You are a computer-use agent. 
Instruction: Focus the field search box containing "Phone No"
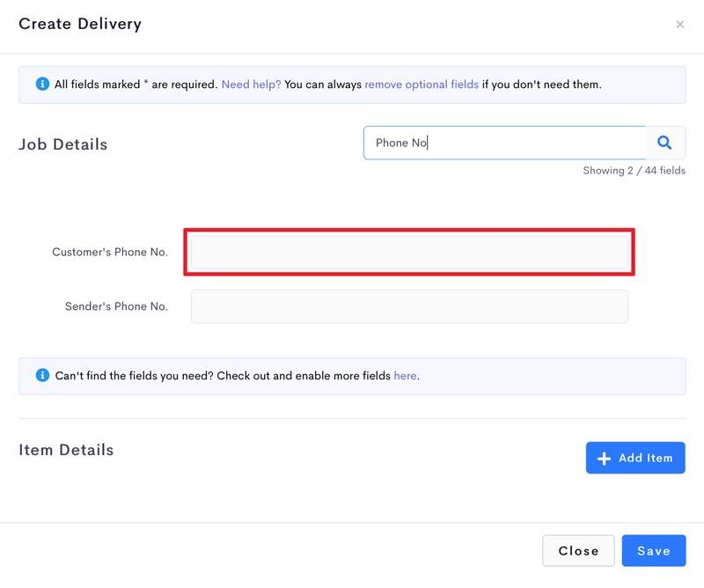click(x=504, y=143)
